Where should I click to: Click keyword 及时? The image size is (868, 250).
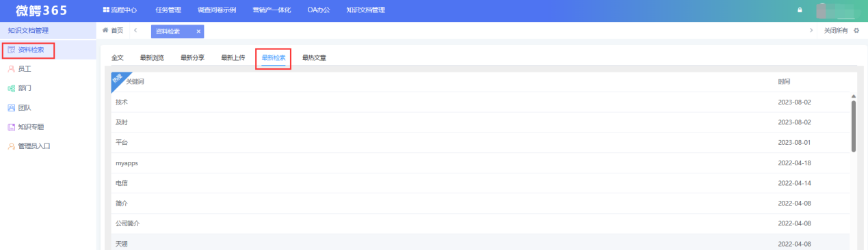point(122,122)
